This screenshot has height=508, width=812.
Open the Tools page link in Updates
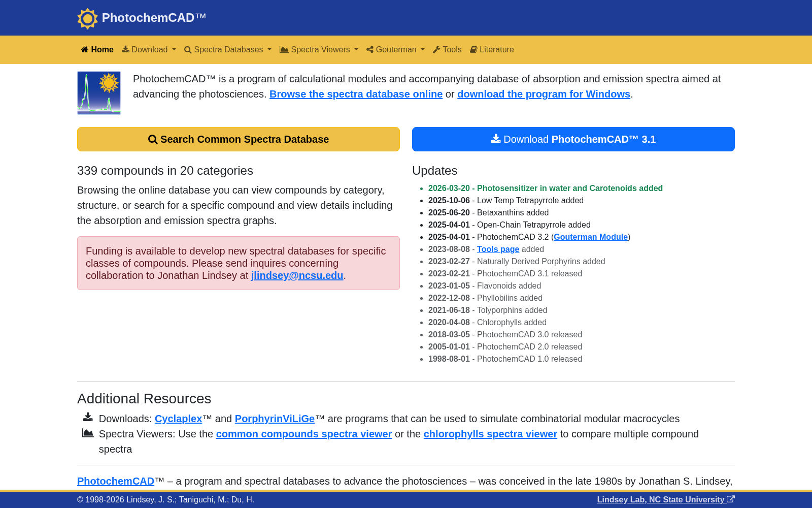click(498, 249)
